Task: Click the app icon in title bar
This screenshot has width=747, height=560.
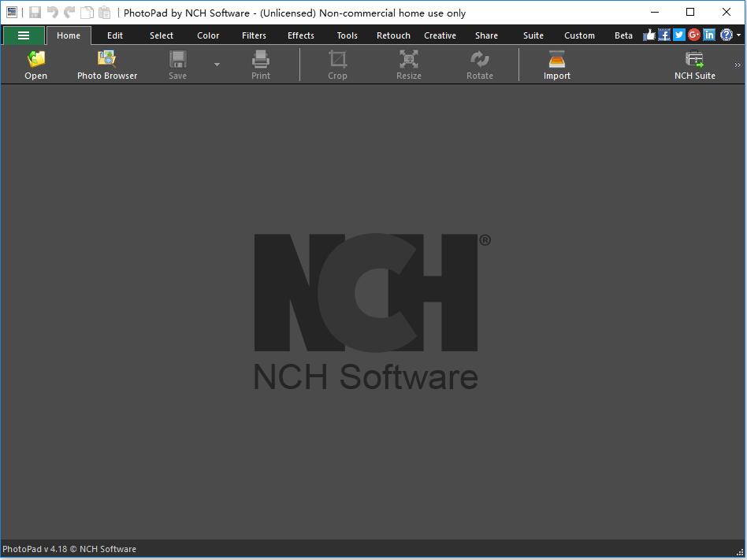Action: pos(12,13)
